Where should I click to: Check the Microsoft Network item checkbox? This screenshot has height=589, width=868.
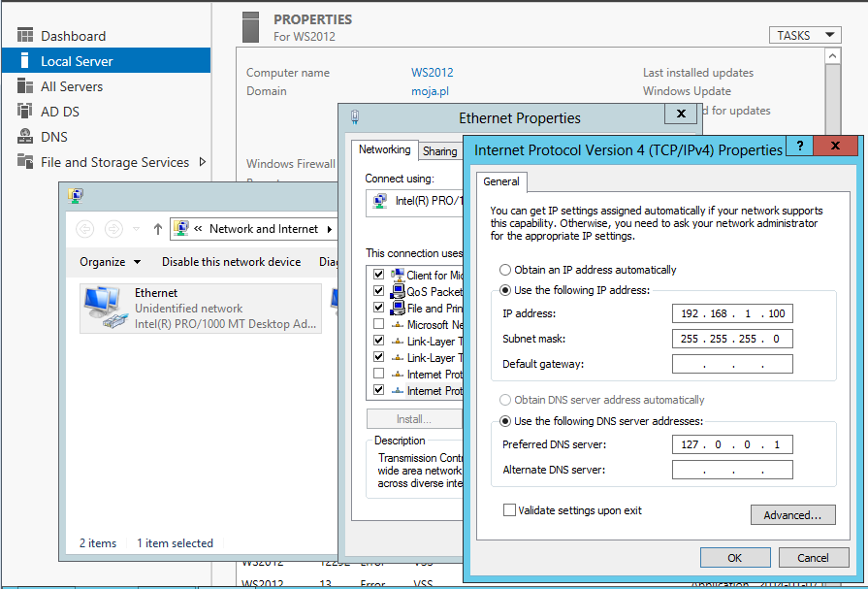point(378,323)
